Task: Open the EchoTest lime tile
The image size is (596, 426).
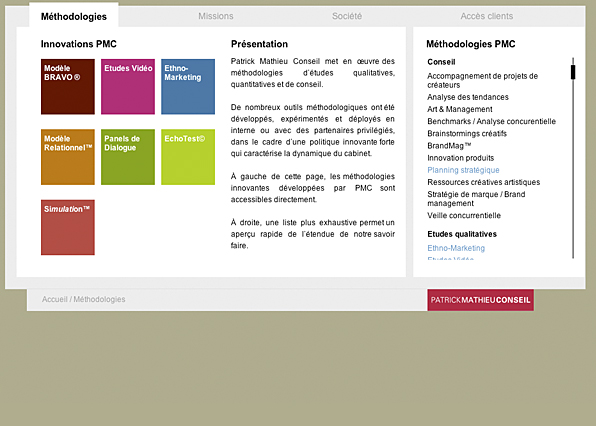Action: pyautogui.click(x=188, y=157)
